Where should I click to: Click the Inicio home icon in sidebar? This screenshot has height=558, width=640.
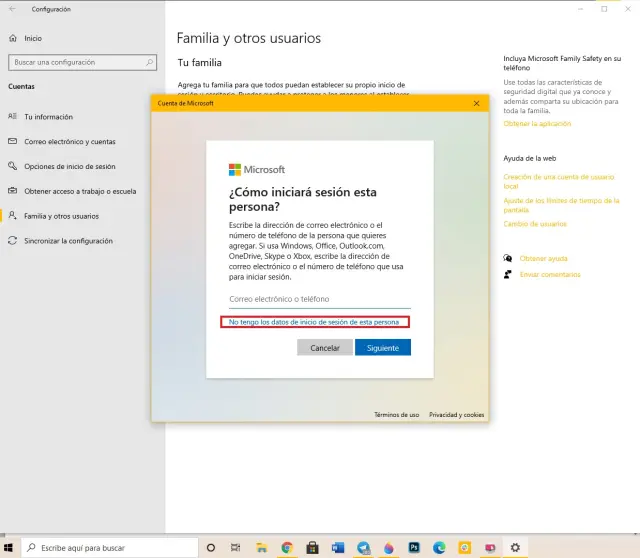click(x=13, y=38)
